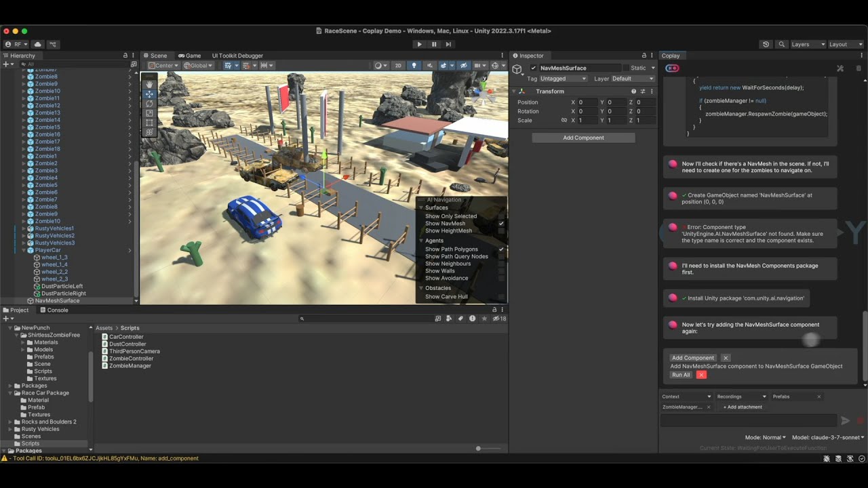This screenshot has width=868, height=488.
Task: Select the Scale tool in Scene
Action: click(x=149, y=113)
